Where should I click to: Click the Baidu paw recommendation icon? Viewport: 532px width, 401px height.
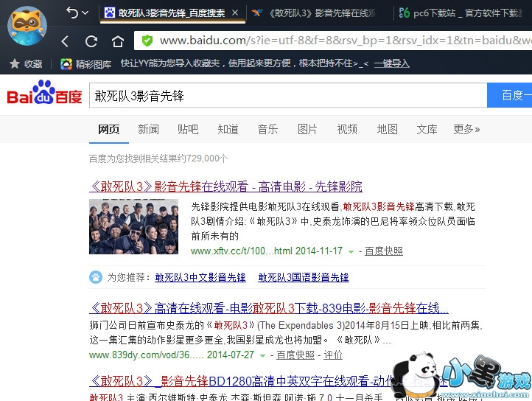96,277
